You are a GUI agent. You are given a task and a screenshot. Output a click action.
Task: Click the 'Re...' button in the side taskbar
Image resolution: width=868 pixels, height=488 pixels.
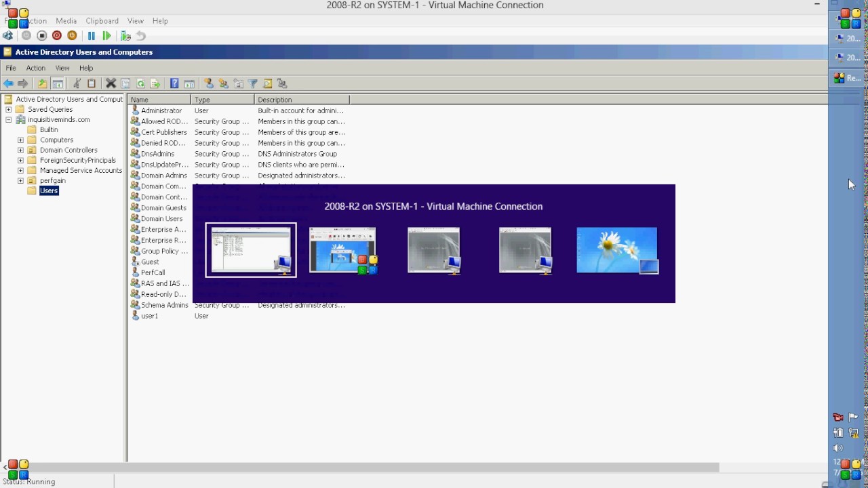pyautogui.click(x=848, y=79)
